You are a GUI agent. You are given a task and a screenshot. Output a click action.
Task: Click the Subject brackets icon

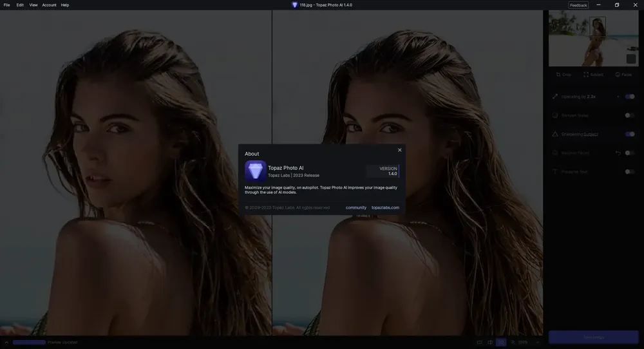(x=585, y=75)
